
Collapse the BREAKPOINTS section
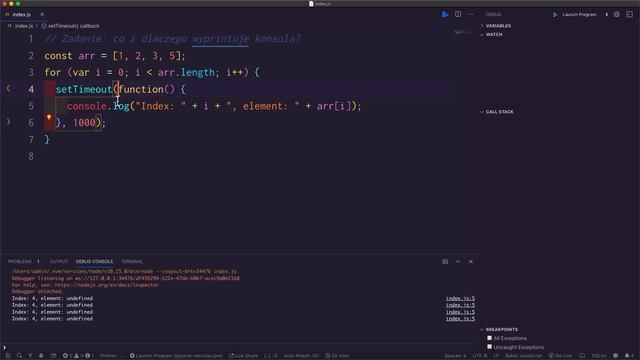pyautogui.click(x=501, y=329)
